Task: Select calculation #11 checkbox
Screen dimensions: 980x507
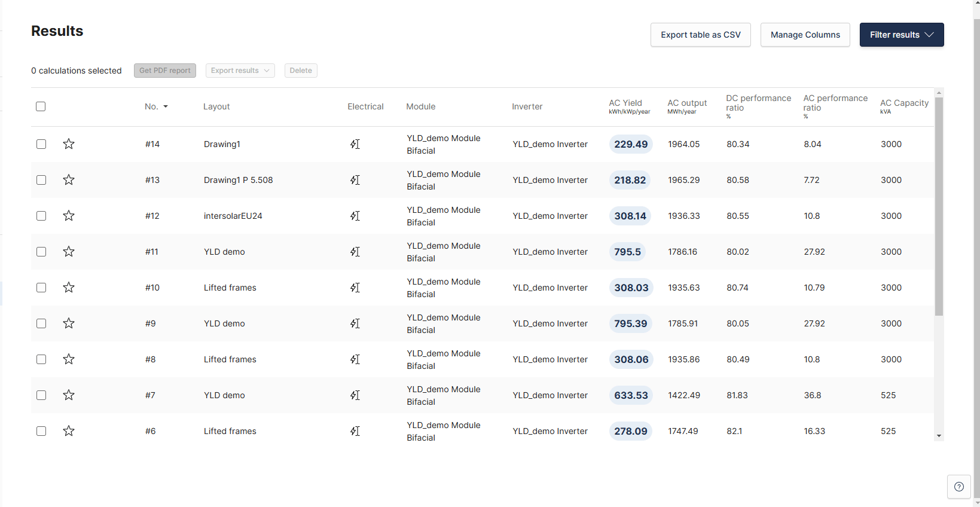Action: [x=41, y=252]
